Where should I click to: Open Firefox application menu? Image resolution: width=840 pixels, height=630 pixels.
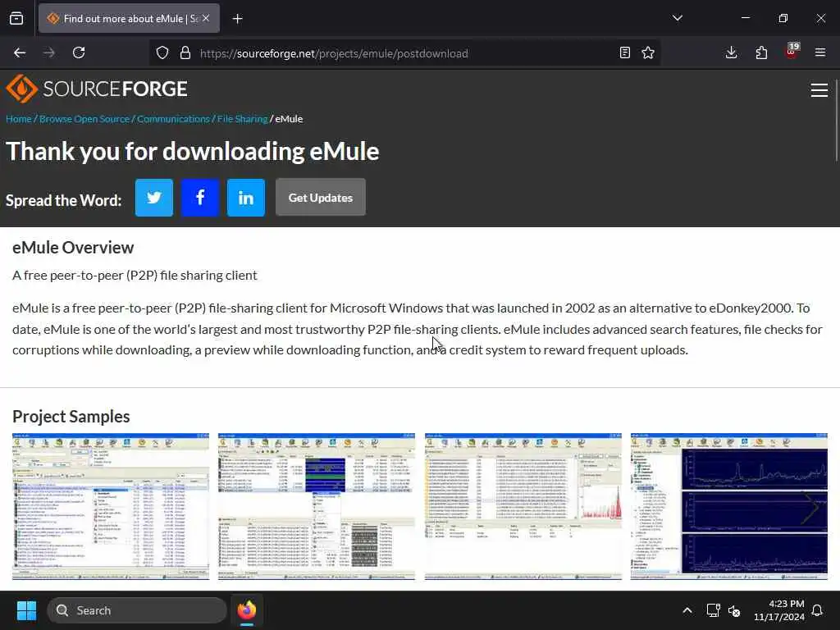click(820, 52)
